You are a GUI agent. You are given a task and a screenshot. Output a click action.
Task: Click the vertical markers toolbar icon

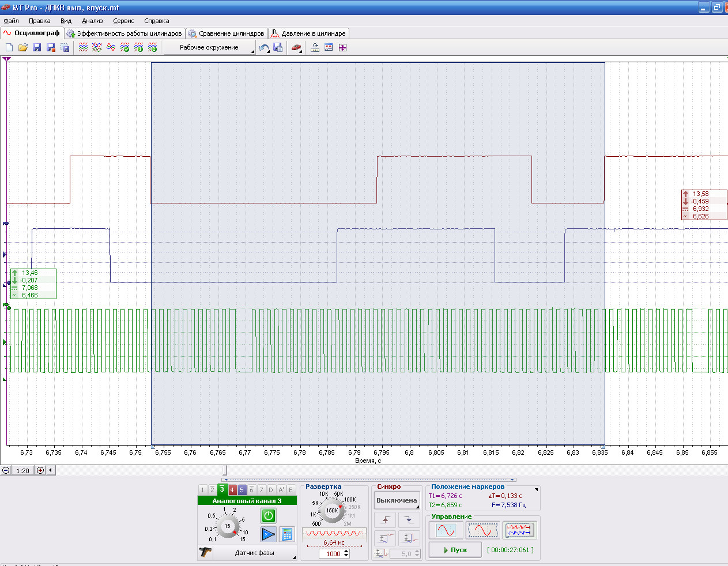pyautogui.click(x=342, y=48)
